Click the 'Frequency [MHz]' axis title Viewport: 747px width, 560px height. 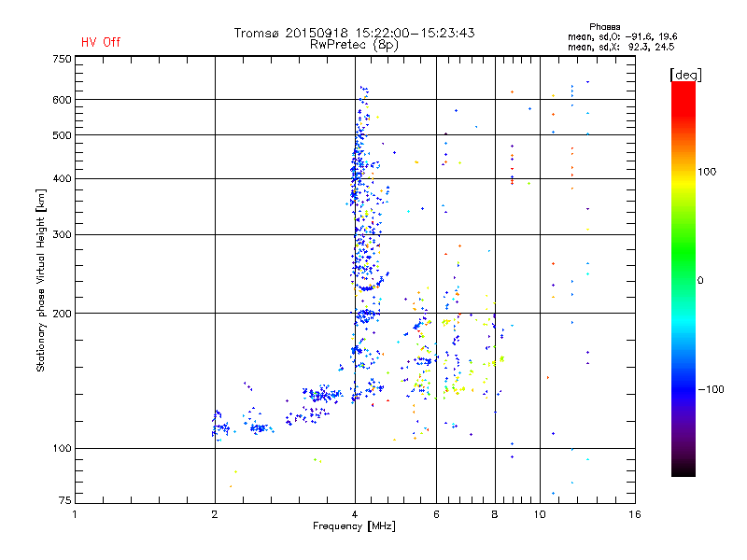[354, 526]
